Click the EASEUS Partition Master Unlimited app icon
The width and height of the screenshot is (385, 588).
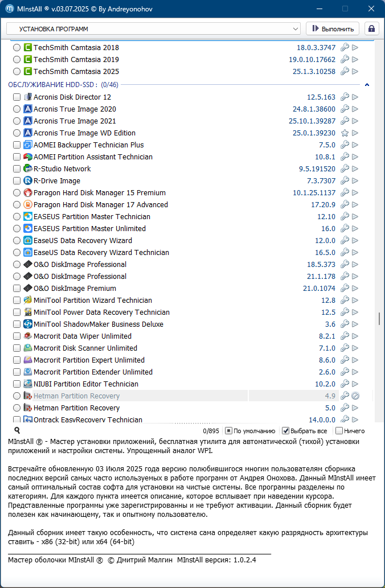click(28, 228)
